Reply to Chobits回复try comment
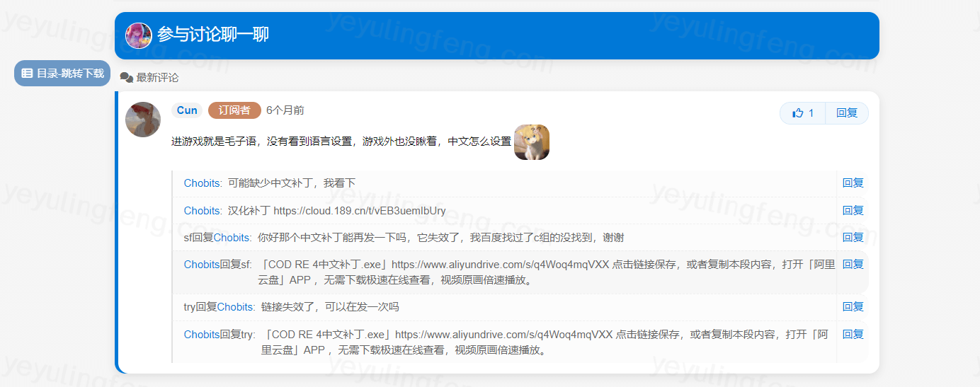 [853, 335]
